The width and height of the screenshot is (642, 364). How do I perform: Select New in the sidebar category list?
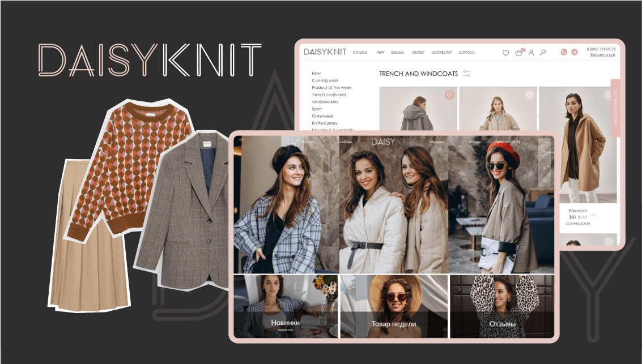coord(316,73)
